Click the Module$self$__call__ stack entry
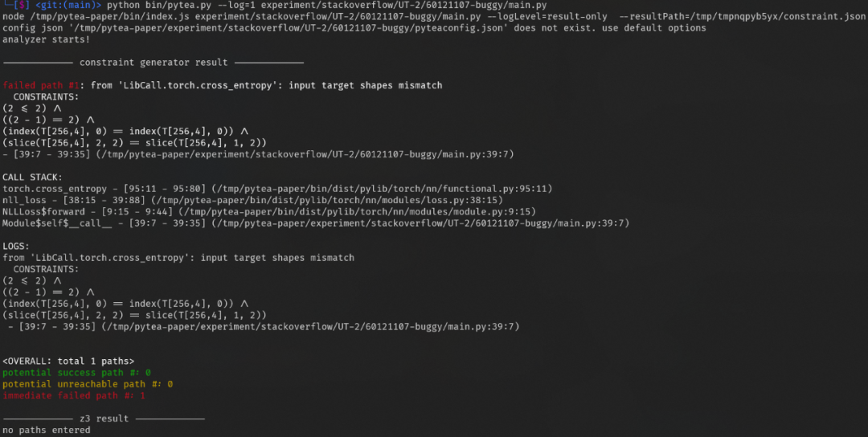Image resolution: width=868 pixels, height=437 pixels. pyautogui.click(x=57, y=223)
